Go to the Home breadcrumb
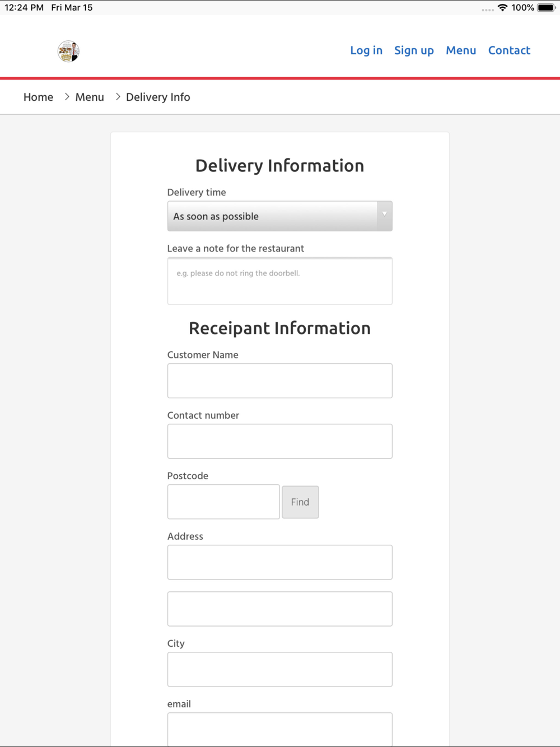Screen dimensions: 560x747 [38, 97]
